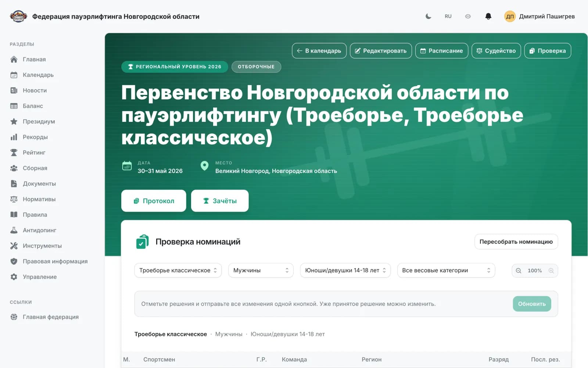Click the Главная федерация globe icon
The image size is (588, 368).
pos(14,317)
